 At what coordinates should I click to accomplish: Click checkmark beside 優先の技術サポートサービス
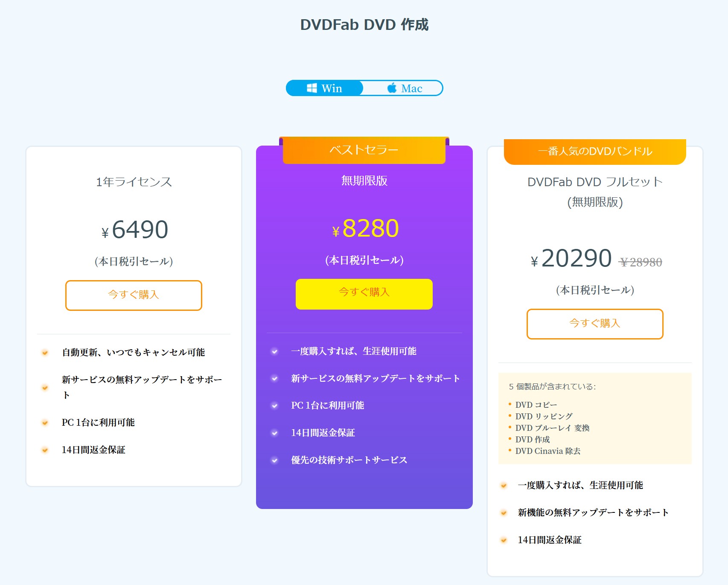click(x=275, y=460)
